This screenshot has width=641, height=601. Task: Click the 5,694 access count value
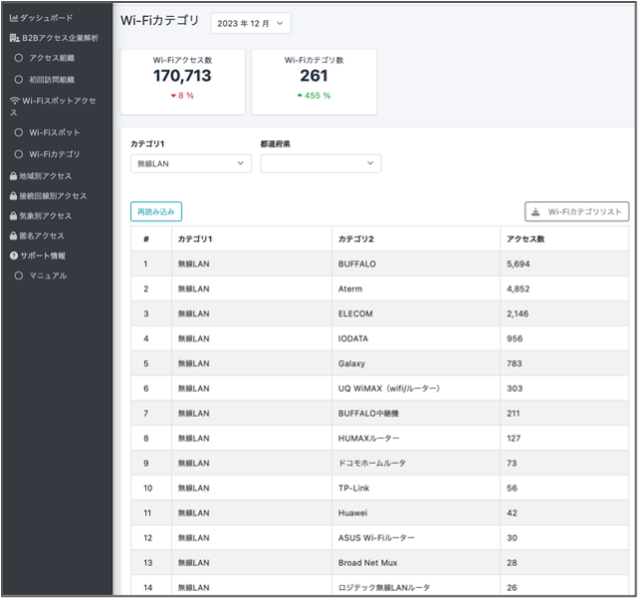518,264
